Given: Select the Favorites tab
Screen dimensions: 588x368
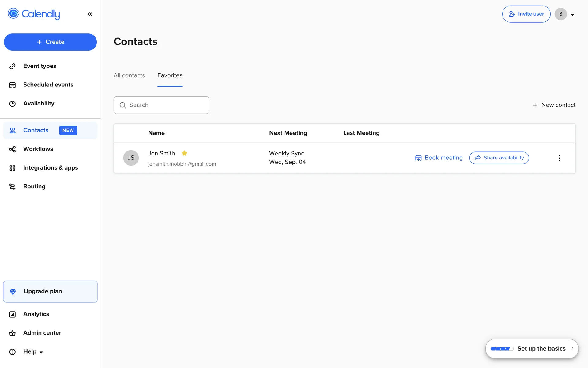Looking at the screenshot, I should coord(170,75).
